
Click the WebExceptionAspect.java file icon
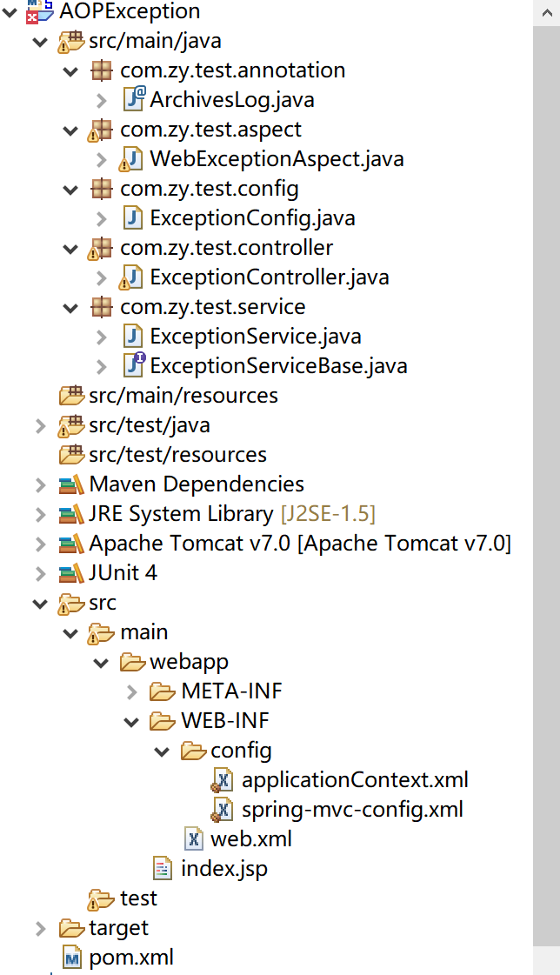pyautogui.click(x=133, y=158)
